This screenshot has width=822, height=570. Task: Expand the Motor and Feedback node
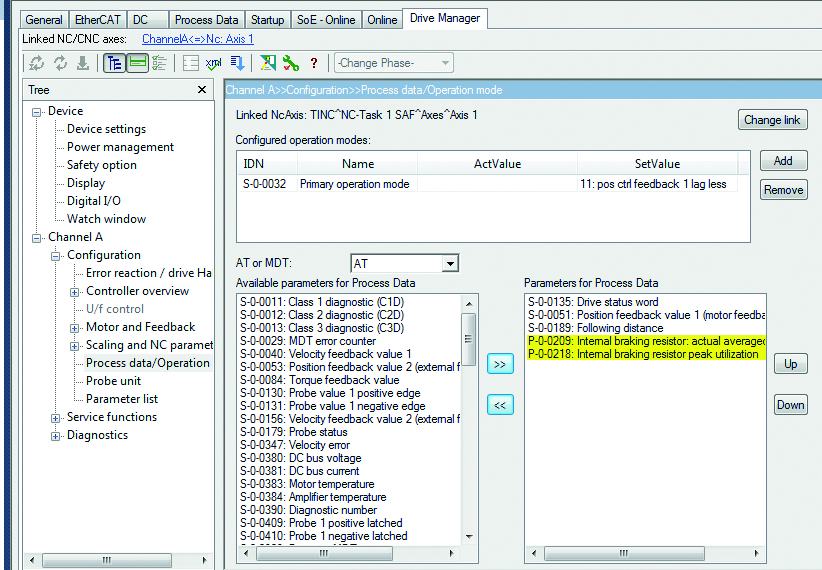point(74,328)
